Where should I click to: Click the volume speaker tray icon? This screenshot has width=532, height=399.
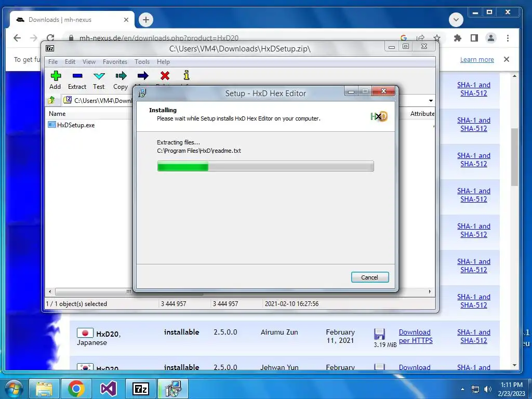click(487, 389)
